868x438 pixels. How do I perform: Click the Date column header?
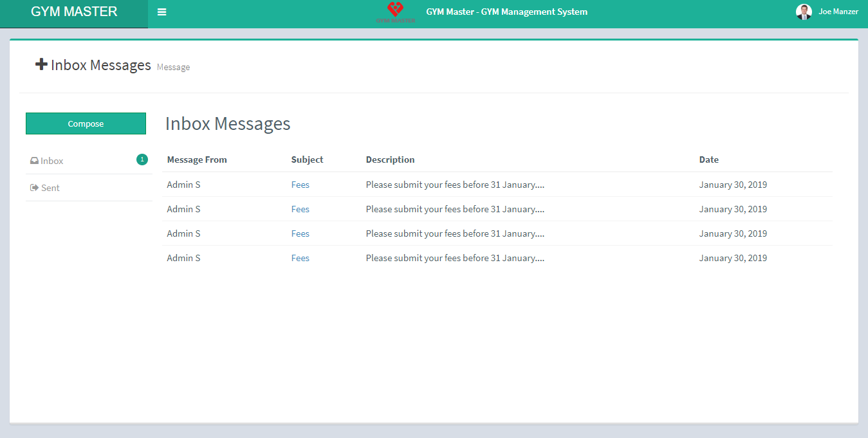pos(708,160)
